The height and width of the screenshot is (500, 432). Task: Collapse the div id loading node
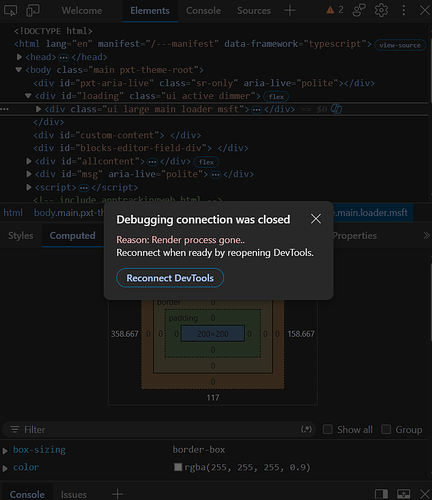click(x=28, y=96)
